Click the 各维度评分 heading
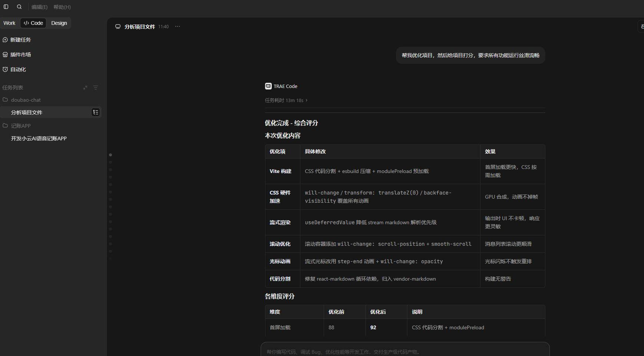 [x=280, y=296]
